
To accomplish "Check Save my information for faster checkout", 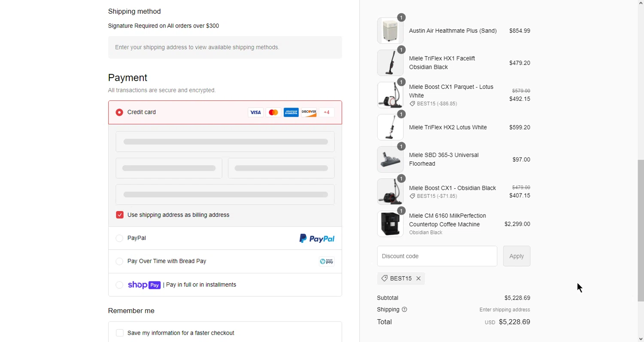I will (x=120, y=333).
